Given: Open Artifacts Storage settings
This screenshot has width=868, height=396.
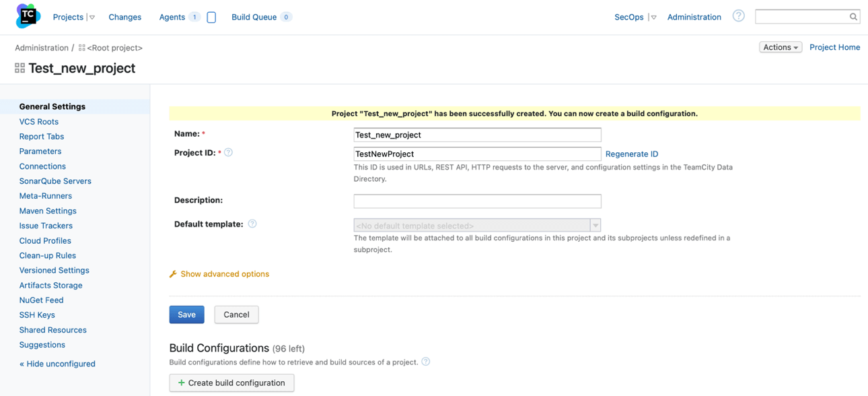Looking at the screenshot, I should [51, 285].
